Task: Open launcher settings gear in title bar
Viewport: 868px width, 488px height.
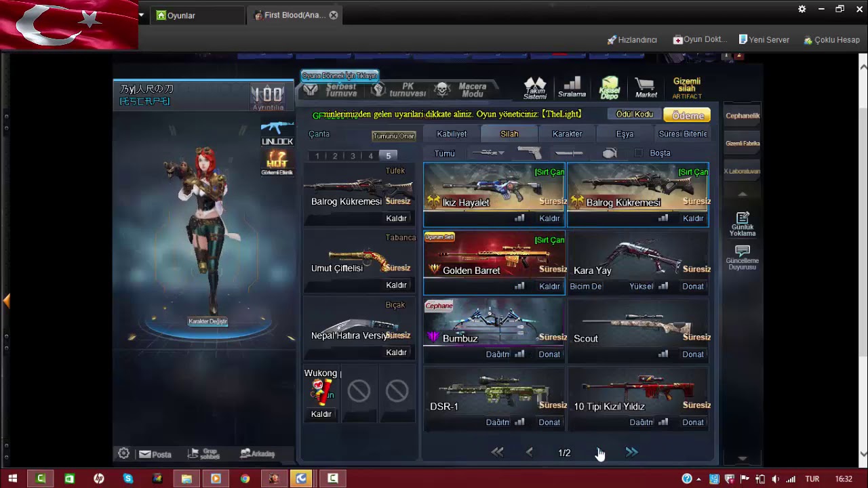Action: [802, 9]
